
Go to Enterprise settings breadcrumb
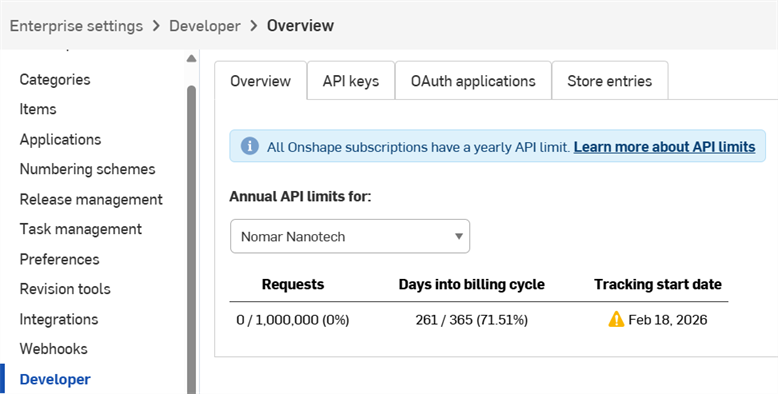tap(76, 25)
